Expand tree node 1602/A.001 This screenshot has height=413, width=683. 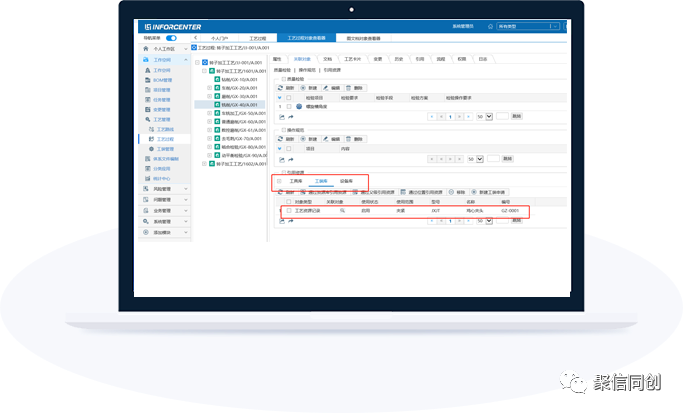204,164
